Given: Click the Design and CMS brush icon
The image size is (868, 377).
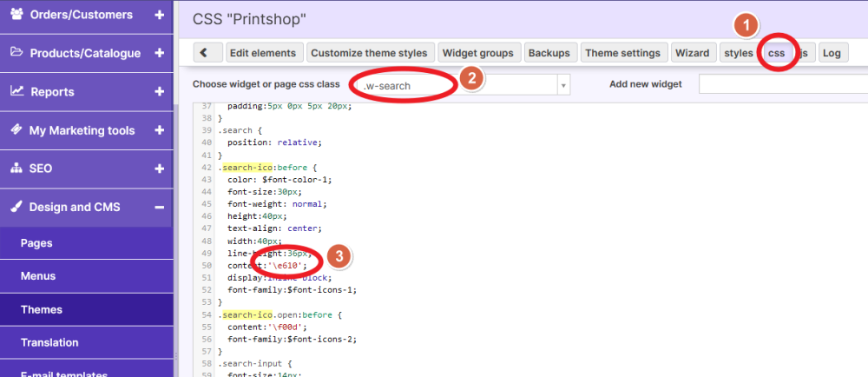Looking at the screenshot, I should coord(16,207).
